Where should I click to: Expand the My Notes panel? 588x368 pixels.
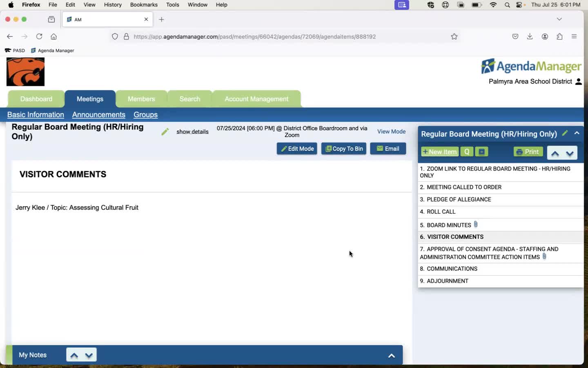click(x=391, y=356)
